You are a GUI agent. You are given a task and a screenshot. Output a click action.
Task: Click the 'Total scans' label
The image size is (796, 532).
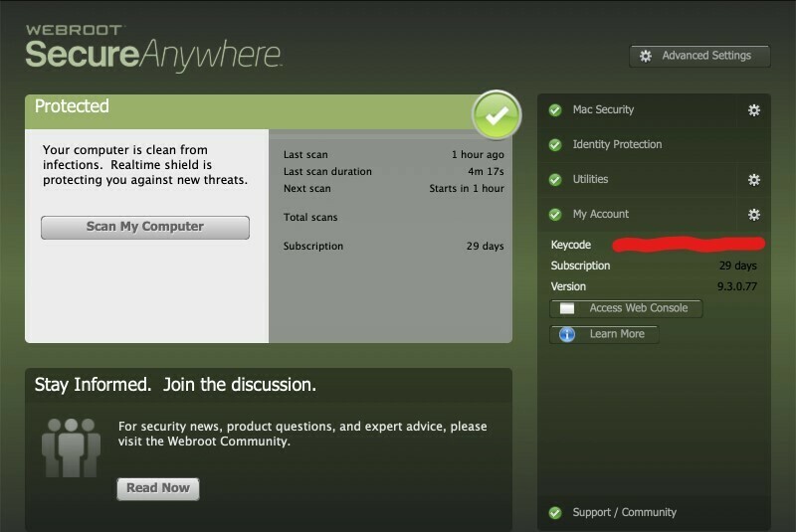click(x=310, y=217)
